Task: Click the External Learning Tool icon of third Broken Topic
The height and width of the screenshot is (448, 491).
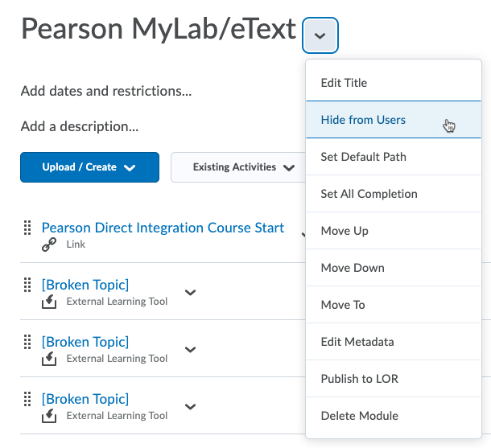Action: click(49, 416)
